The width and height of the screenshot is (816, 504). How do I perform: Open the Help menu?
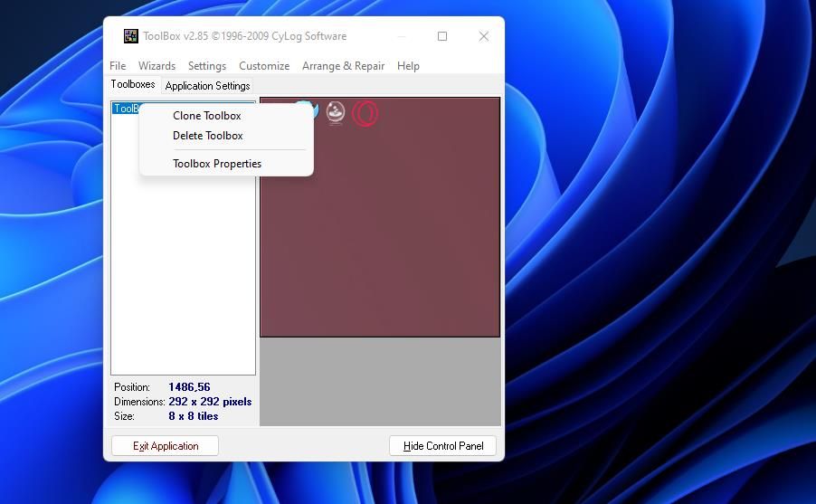pyautogui.click(x=408, y=66)
